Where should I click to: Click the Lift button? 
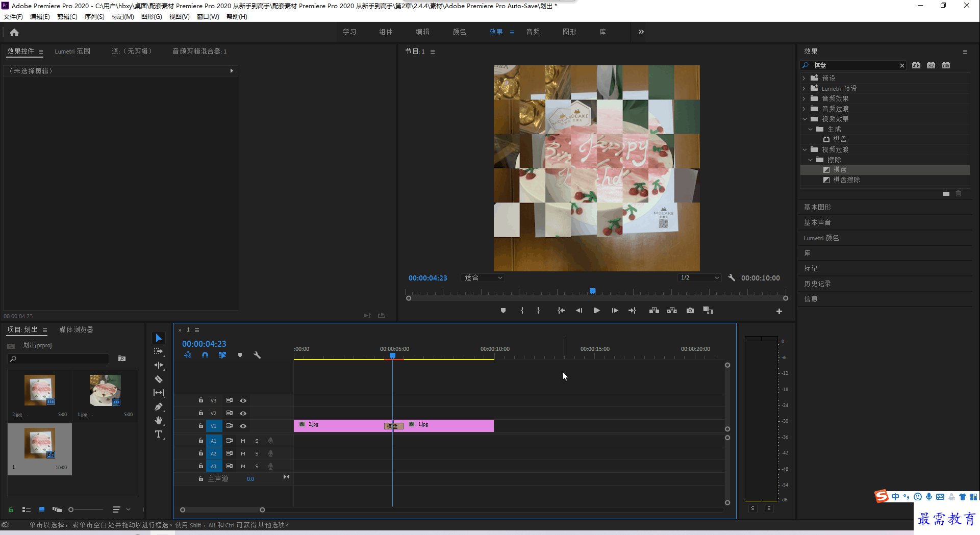pos(654,311)
